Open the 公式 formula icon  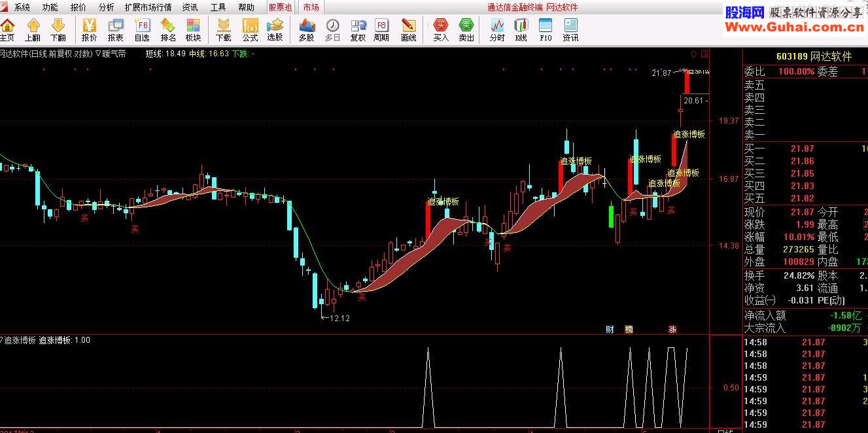coord(250,30)
